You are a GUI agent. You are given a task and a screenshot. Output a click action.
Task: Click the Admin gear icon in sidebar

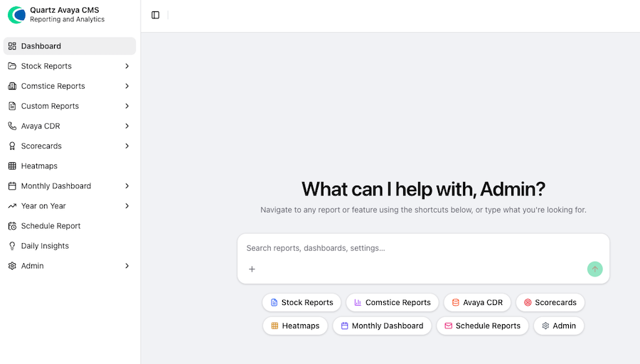click(12, 266)
